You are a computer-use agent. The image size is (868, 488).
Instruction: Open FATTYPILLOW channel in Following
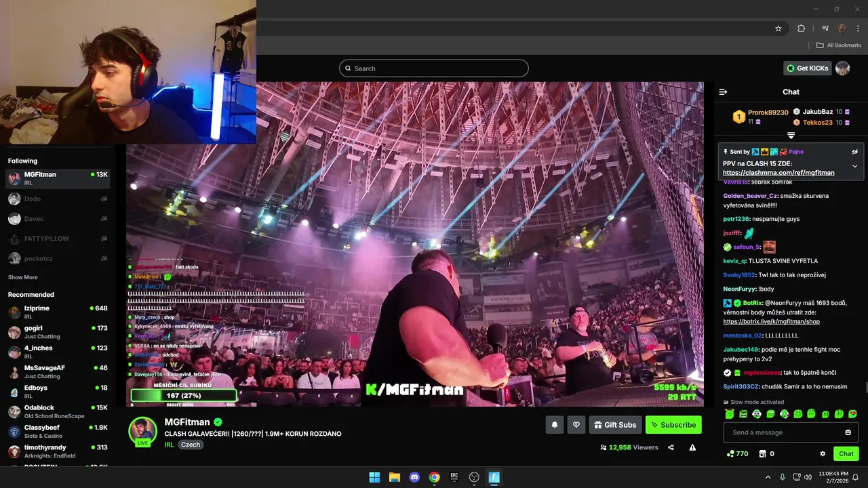(x=58, y=239)
